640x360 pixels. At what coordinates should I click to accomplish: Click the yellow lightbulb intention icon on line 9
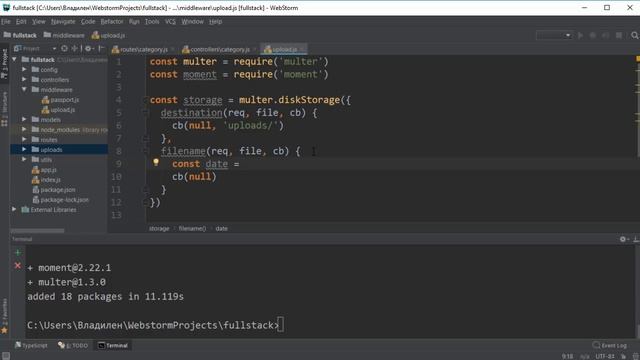coord(156,162)
